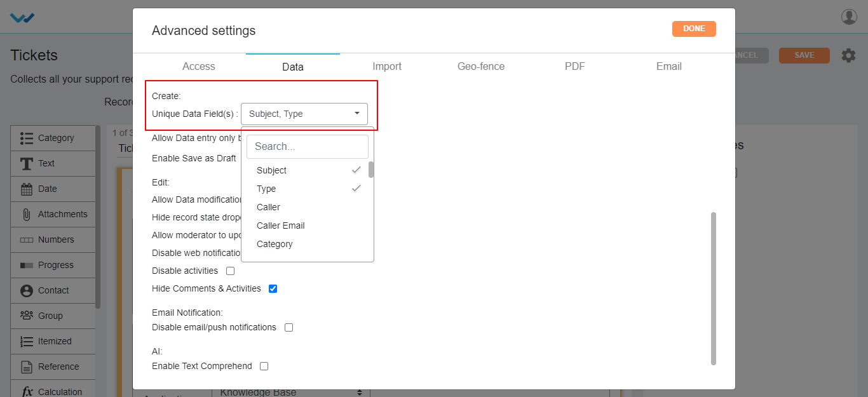Open the Knowledge Base dropdown behind dialog
Image resolution: width=868 pixels, height=397 pixels.
click(x=290, y=393)
